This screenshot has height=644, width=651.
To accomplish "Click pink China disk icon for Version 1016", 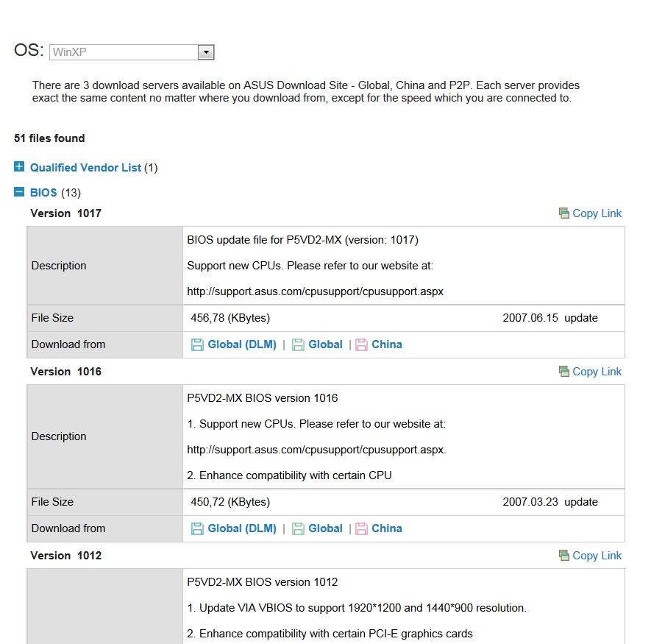I will 361,529.
